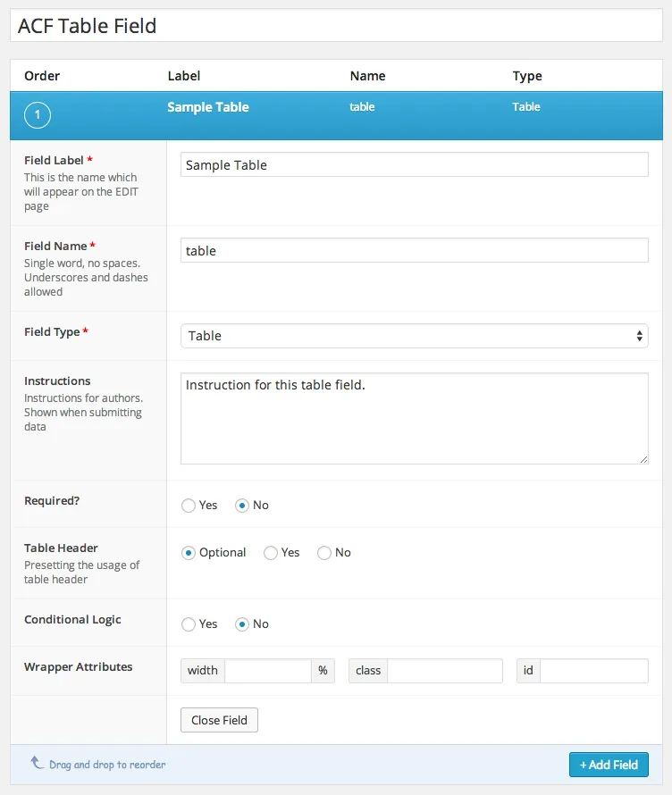
Task: Click the 'Field Type' setting label
Action: point(52,332)
